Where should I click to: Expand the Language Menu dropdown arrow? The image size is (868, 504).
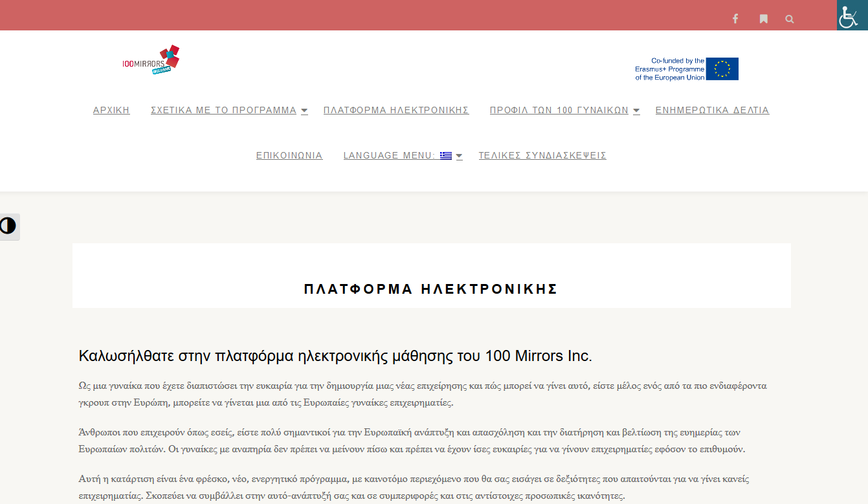click(x=459, y=156)
